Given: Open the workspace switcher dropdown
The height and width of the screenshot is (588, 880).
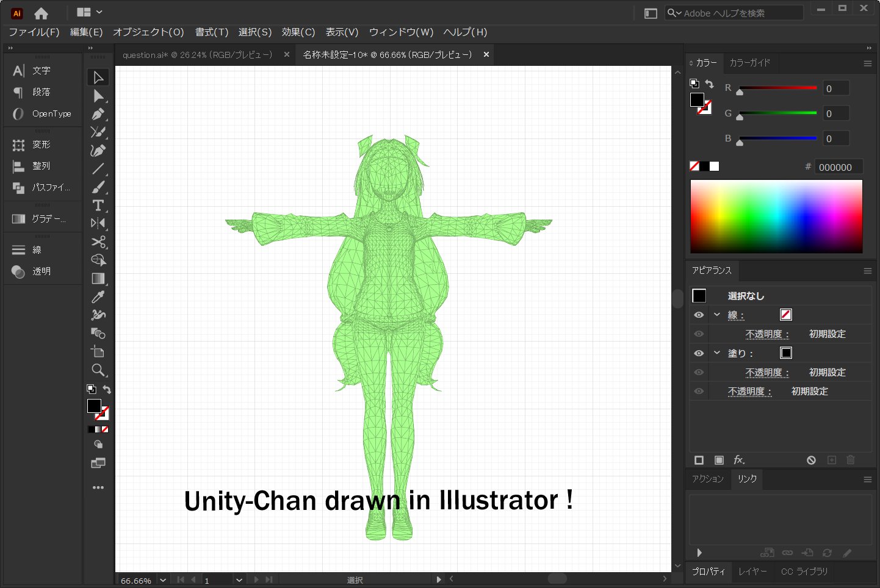Looking at the screenshot, I should pyautogui.click(x=90, y=12).
